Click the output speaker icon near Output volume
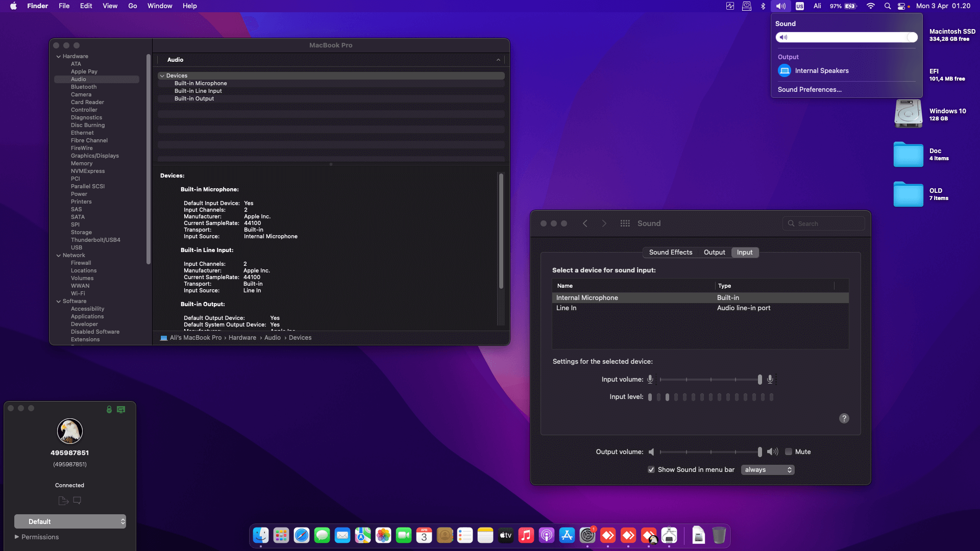 point(772,452)
